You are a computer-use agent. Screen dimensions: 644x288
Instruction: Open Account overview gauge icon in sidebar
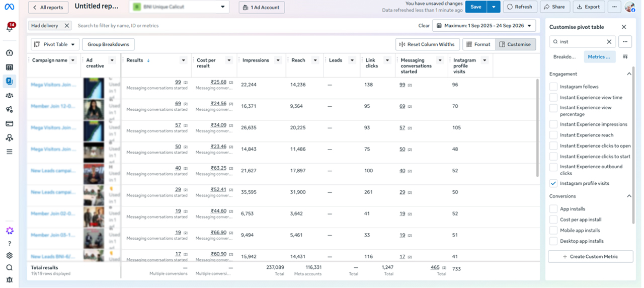click(9, 53)
